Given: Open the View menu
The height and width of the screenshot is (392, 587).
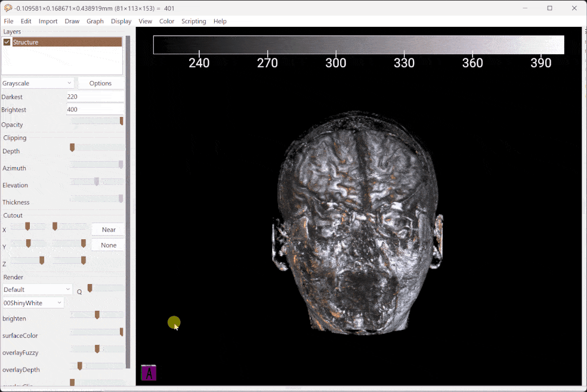Looking at the screenshot, I should coord(145,21).
